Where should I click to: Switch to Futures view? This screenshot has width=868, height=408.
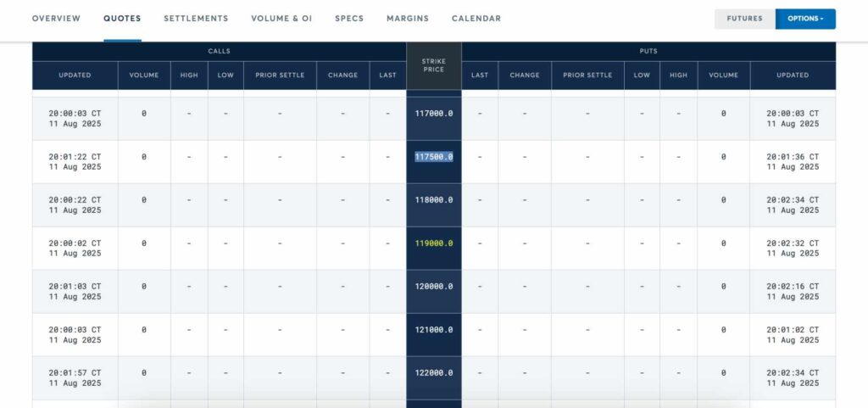pyautogui.click(x=744, y=19)
